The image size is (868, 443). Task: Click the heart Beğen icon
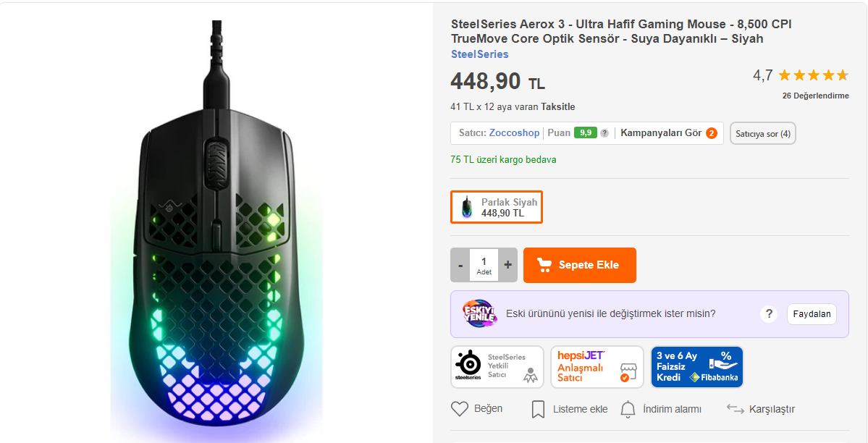point(460,409)
